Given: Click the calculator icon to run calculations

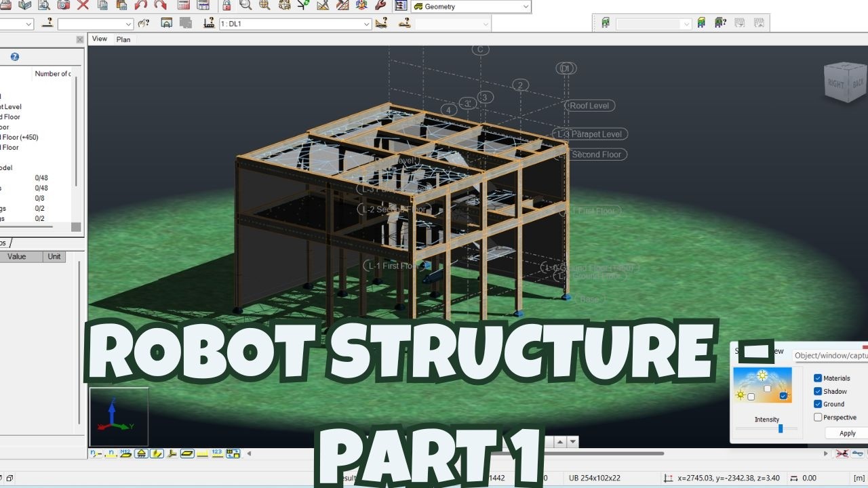Looking at the screenshot, I should 183,5.
